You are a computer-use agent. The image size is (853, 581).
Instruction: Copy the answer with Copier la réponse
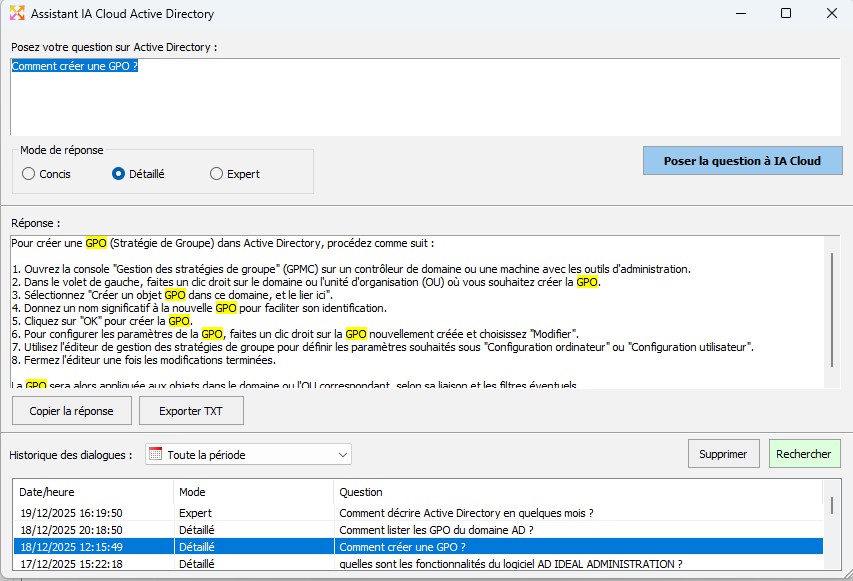[x=71, y=411]
